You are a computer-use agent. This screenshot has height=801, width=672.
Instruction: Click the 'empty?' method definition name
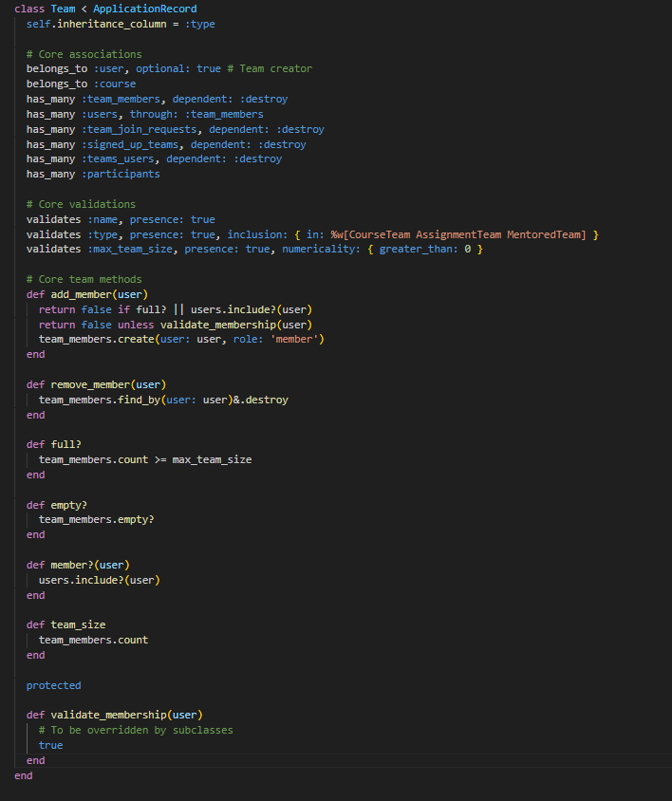(68, 505)
